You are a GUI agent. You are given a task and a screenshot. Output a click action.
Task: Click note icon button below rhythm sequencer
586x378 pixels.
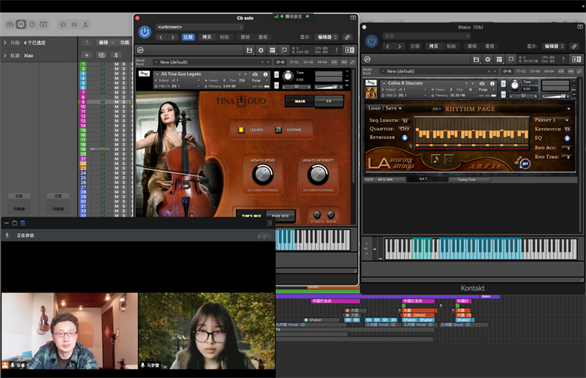(x=436, y=159)
